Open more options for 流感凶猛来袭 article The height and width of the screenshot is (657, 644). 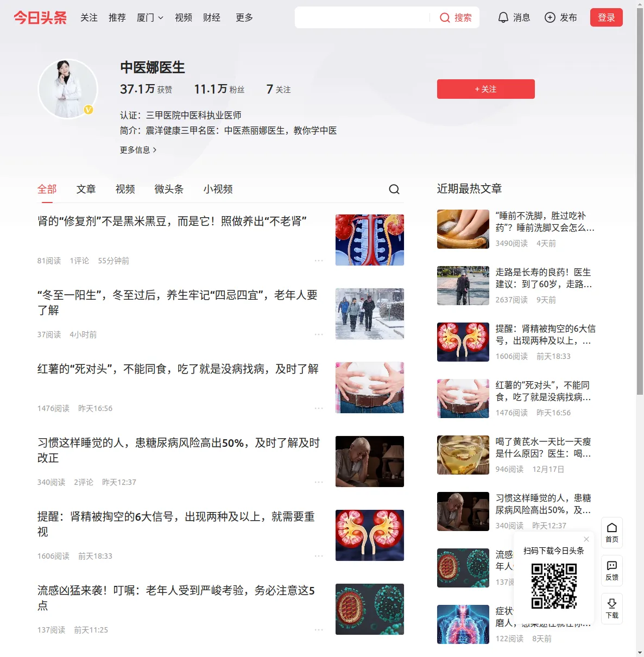(319, 630)
